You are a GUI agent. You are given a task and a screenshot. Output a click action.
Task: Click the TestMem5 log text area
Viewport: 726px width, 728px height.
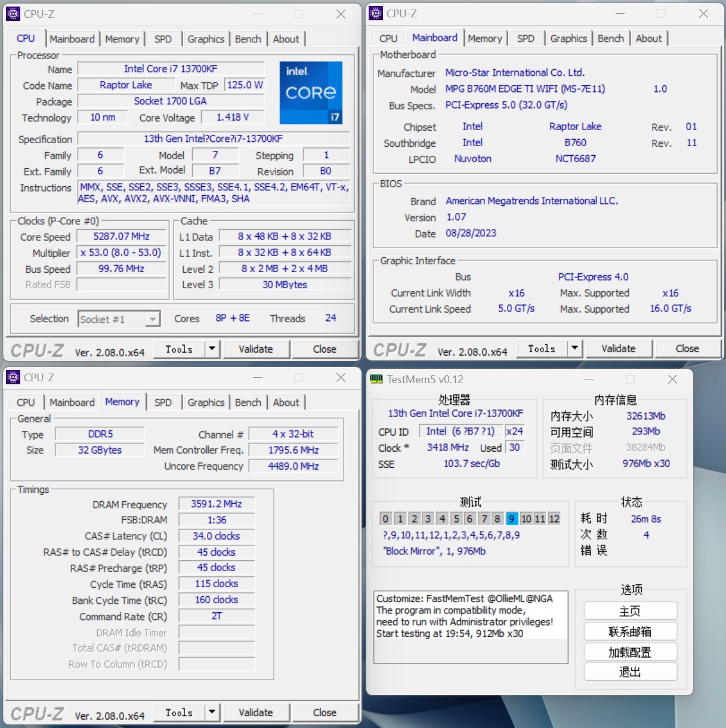471,627
